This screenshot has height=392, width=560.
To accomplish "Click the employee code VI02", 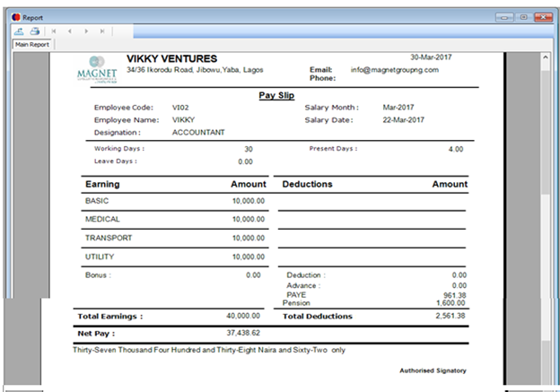I will [x=180, y=108].
